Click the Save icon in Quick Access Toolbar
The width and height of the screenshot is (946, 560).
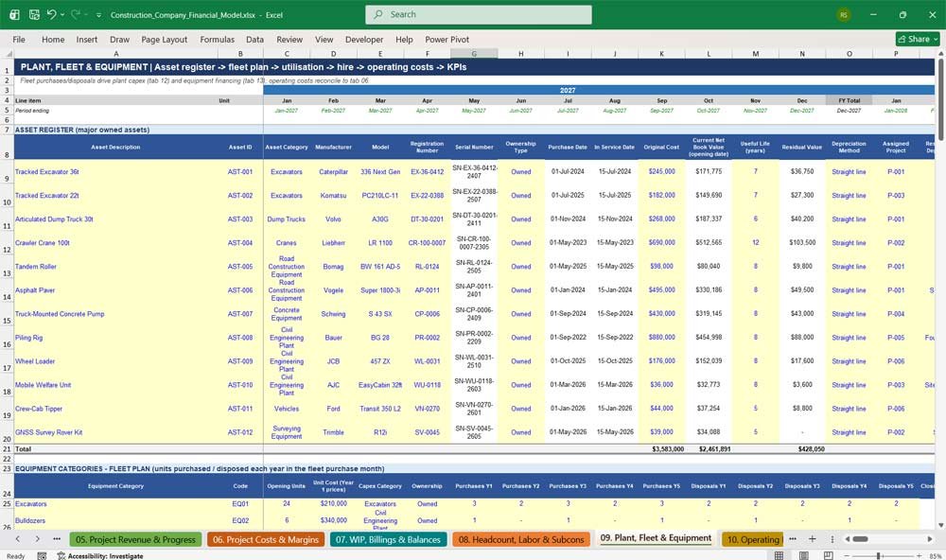[34, 14]
